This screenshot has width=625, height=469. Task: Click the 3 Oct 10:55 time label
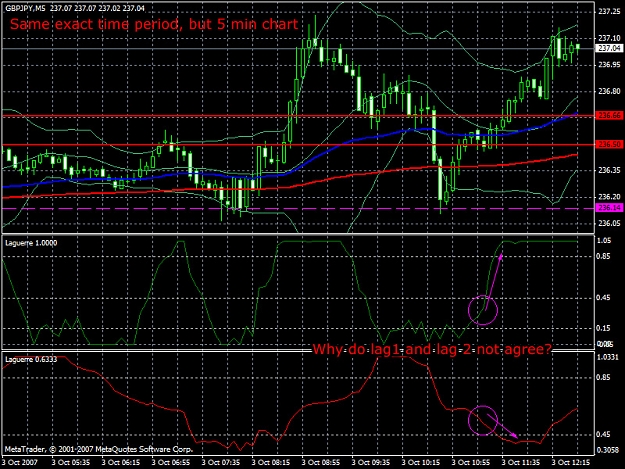coord(471,463)
